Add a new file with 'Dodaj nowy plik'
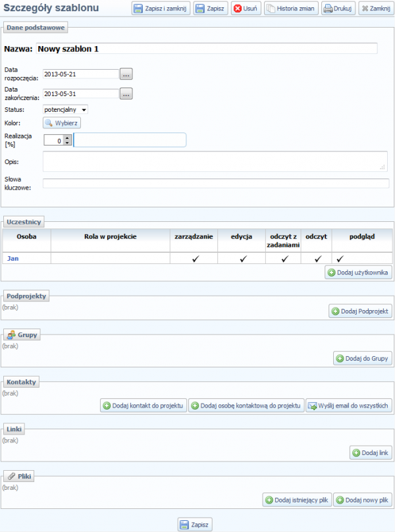The width and height of the screenshot is (395, 532). (x=362, y=500)
